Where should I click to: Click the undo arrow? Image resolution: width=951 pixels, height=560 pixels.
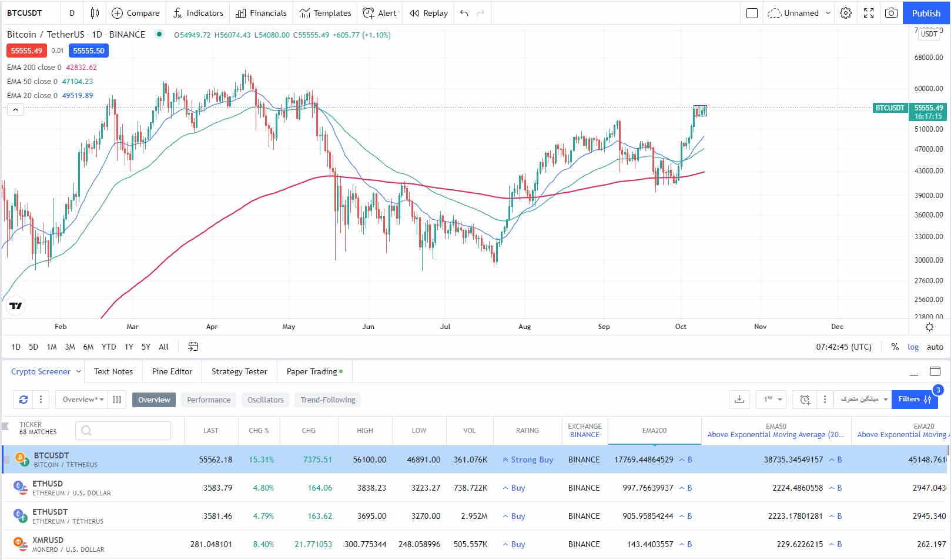[464, 13]
